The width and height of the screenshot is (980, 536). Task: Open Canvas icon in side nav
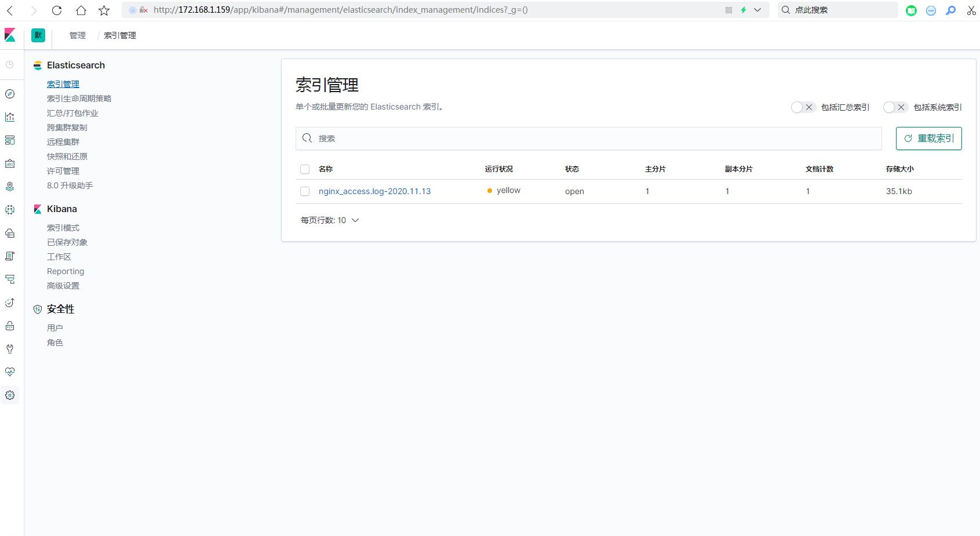click(x=10, y=163)
